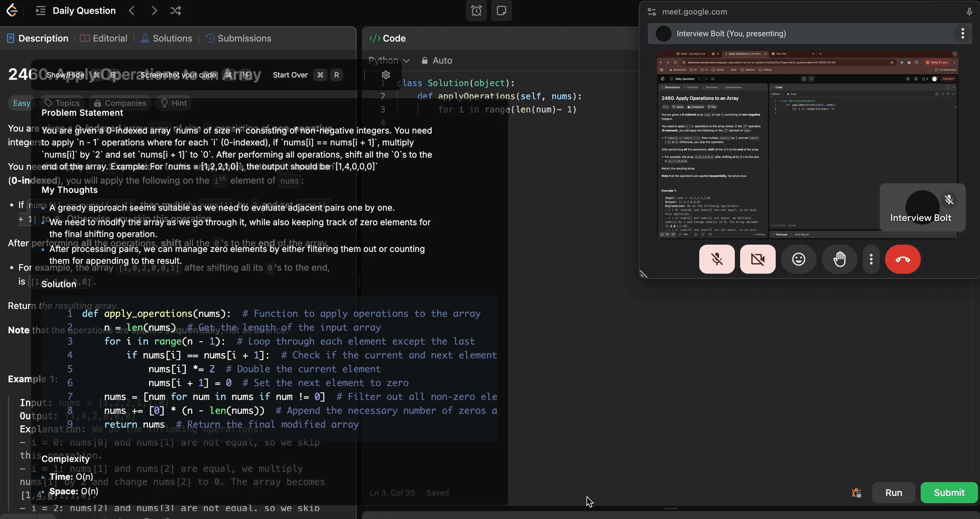980x519 pixels.
Task: Toggle mute microphone in Google Meet
Action: [717, 258]
